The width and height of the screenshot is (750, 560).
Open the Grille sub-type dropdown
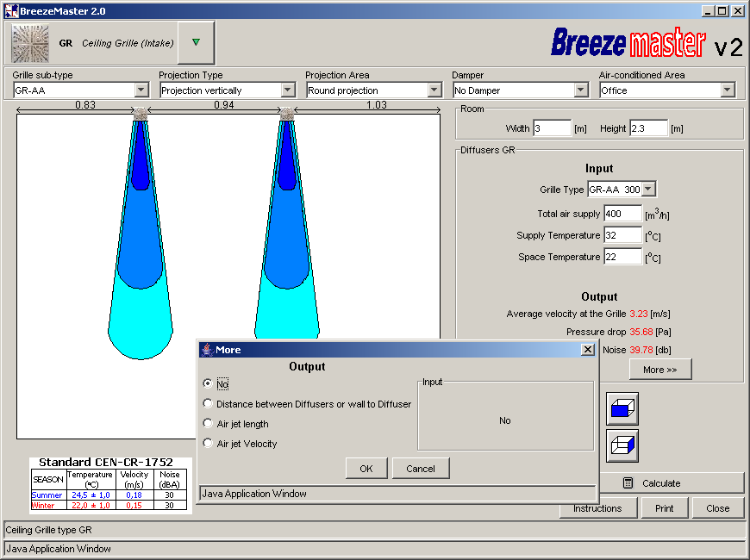pos(141,90)
